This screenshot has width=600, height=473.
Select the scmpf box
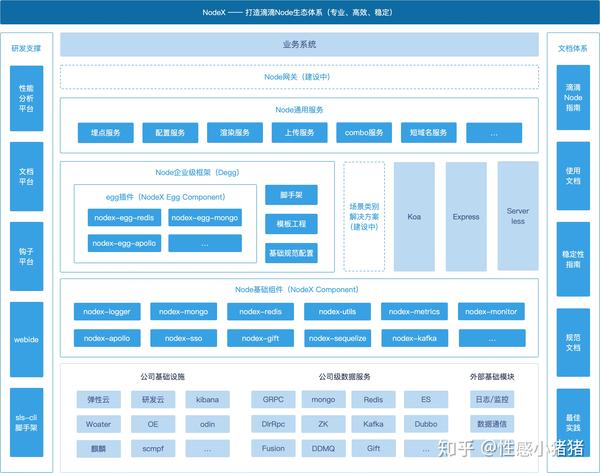153,449
